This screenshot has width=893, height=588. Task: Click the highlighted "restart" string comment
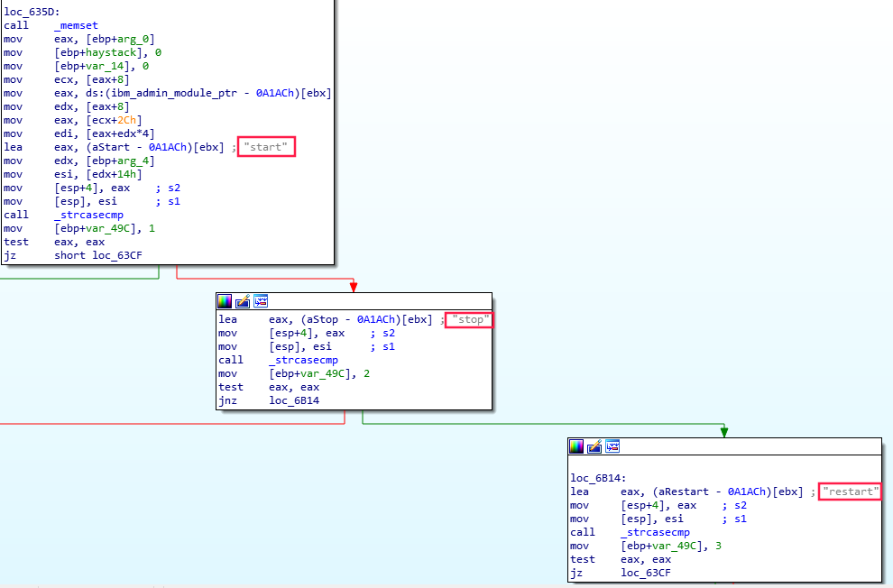click(x=849, y=492)
